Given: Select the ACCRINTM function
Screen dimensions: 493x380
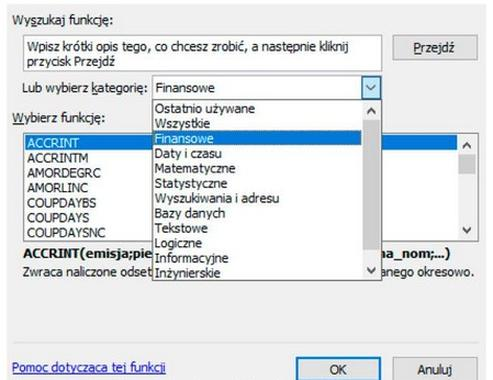Looking at the screenshot, I should click(x=88, y=158).
